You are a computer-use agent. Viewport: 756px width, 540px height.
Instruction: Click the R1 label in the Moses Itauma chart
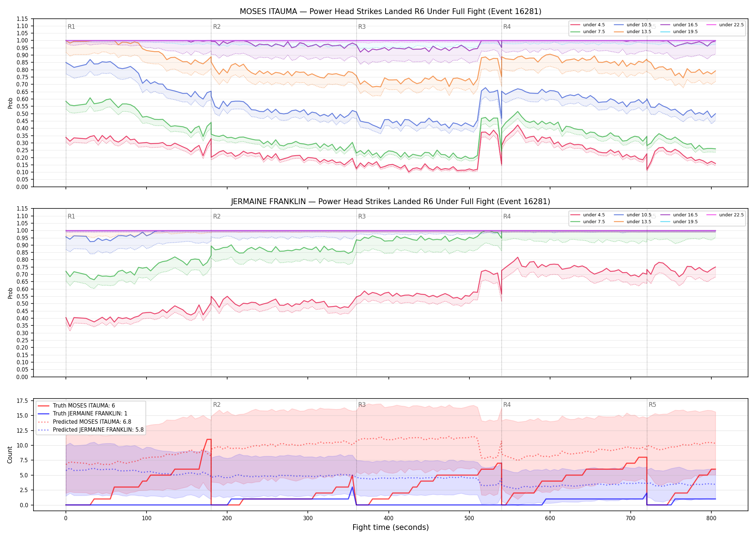pos(71,27)
